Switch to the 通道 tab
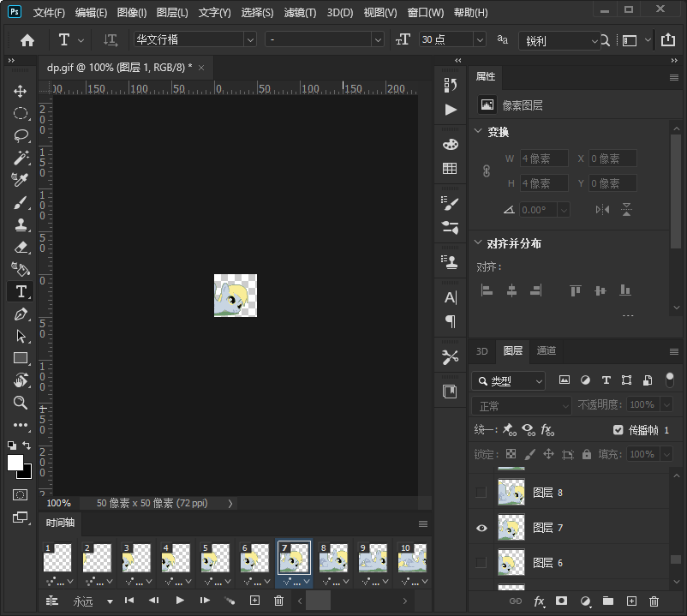This screenshot has height=616, width=687. [x=546, y=350]
